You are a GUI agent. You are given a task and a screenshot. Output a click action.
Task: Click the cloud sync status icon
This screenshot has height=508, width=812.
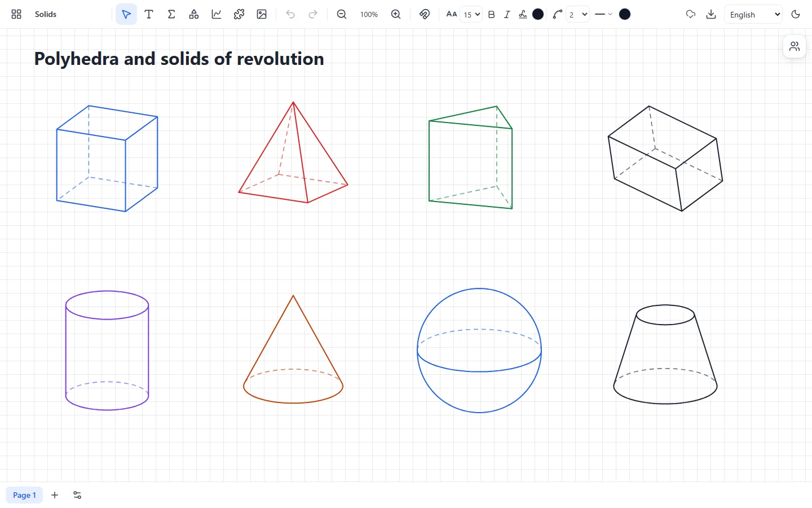tap(691, 14)
